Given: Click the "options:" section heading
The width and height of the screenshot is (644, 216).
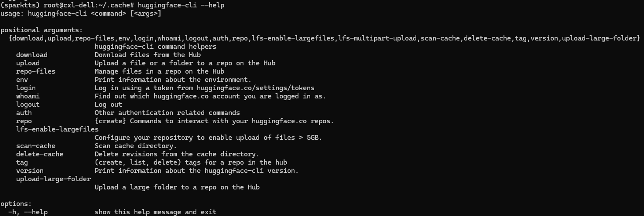Looking at the screenshot, I should tap(16, 204).
